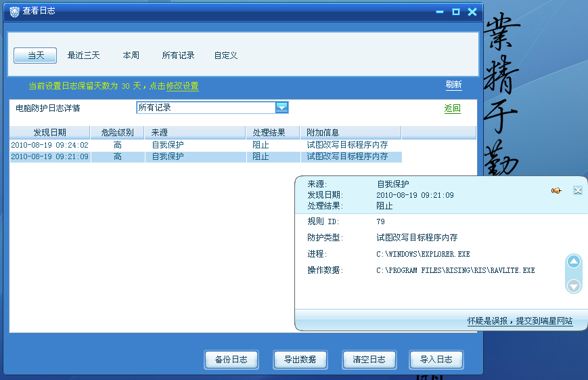Screen dimensions: 588x380
Task: Click the 返回 link
Action: (452, 108)
